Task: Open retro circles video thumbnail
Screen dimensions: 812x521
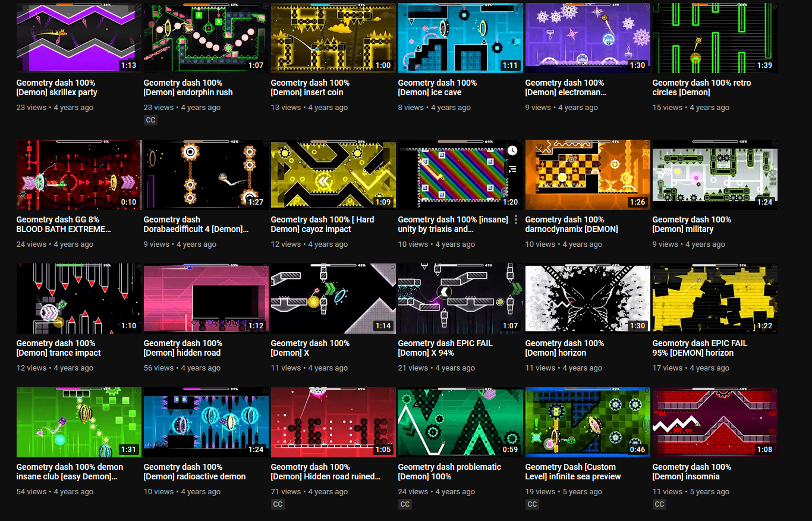Action: click(x=715, y=37)
